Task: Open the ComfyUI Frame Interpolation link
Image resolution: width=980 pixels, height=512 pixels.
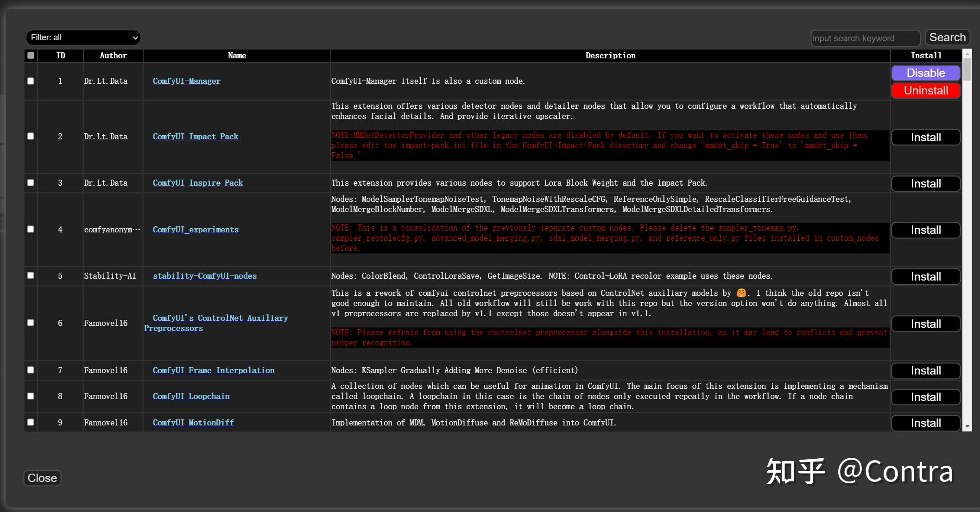Action: [213, 370]
